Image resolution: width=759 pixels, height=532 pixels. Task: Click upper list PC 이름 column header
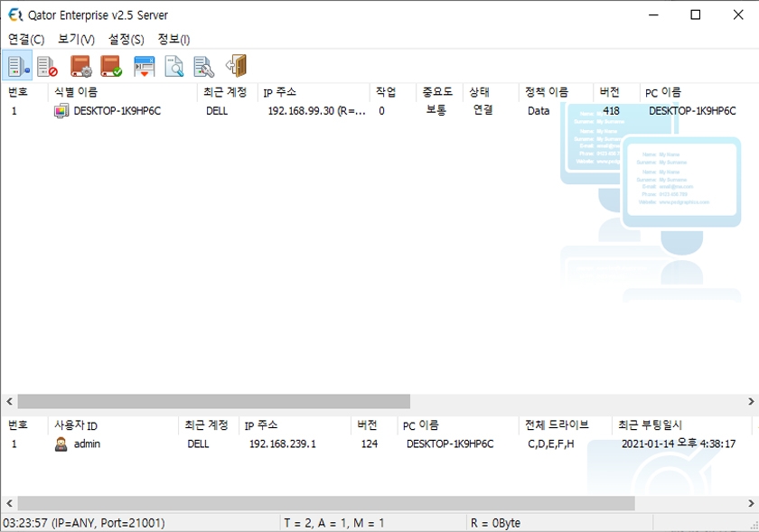[698, 92]
